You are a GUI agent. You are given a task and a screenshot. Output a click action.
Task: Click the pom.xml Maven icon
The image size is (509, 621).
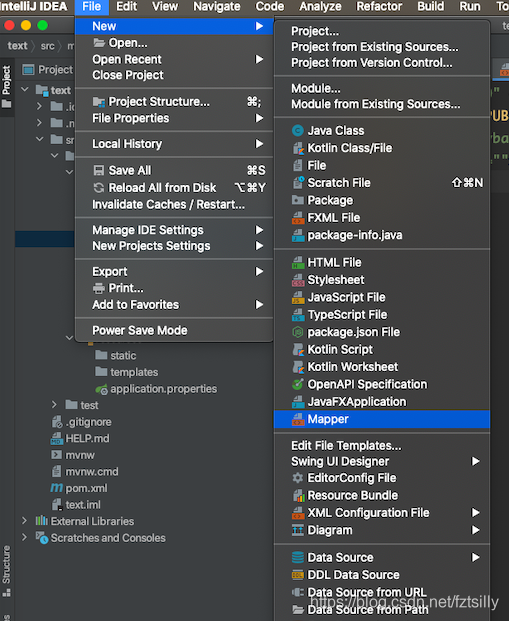pyautogui.click(x=57, y=488)
